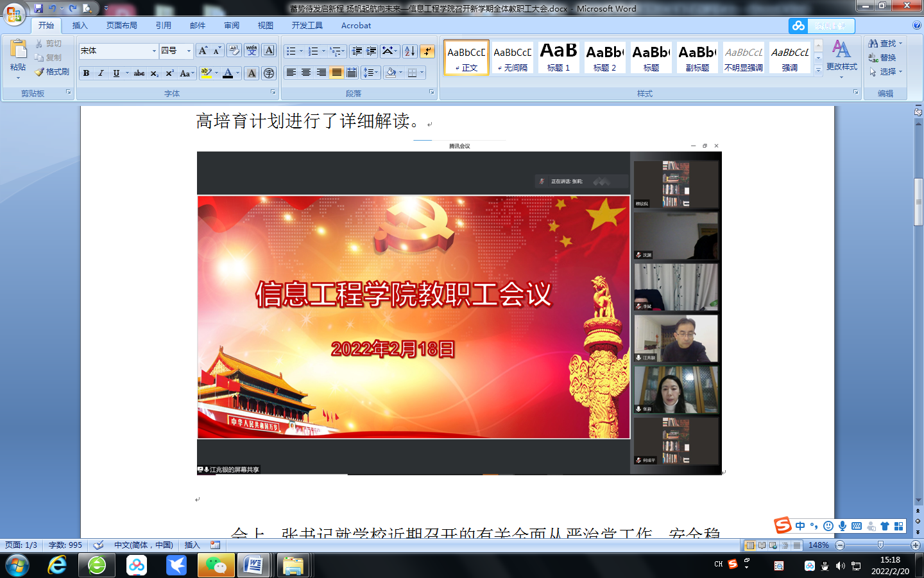The height and width of the screenshot is (578, 924).
Task: Switch to the 插入 ribbon tab
Action: [80, 26]
